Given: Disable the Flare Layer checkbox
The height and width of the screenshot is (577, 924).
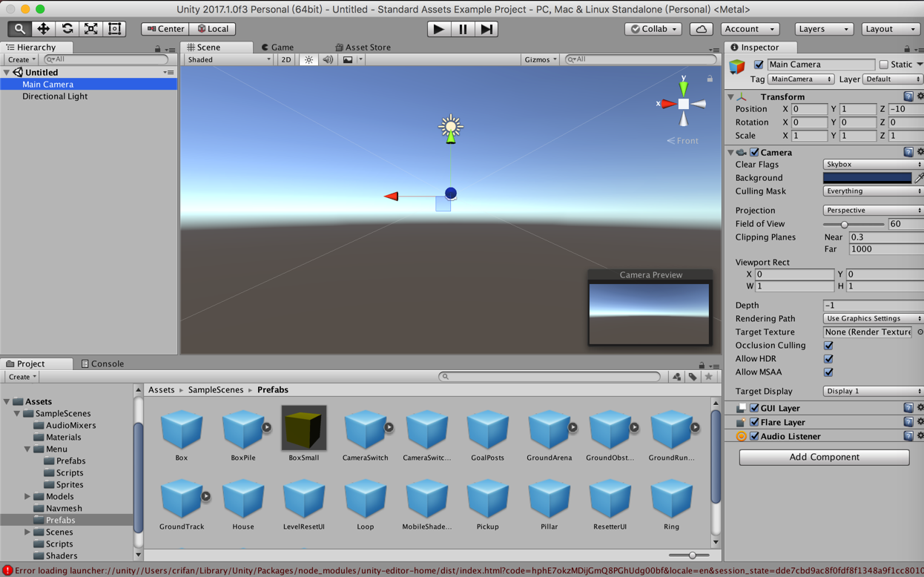Looking at the screenshot, I should (754, 422).
